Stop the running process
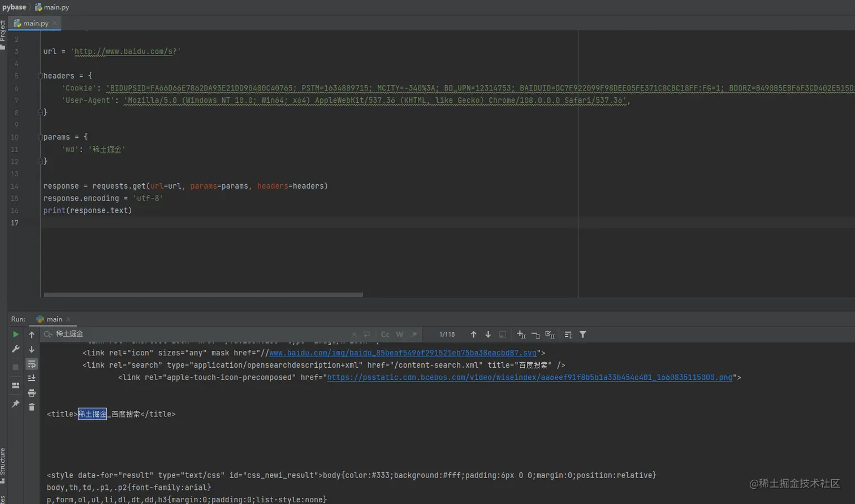Screen dimensions: 855x504 [x=16, y=367]
